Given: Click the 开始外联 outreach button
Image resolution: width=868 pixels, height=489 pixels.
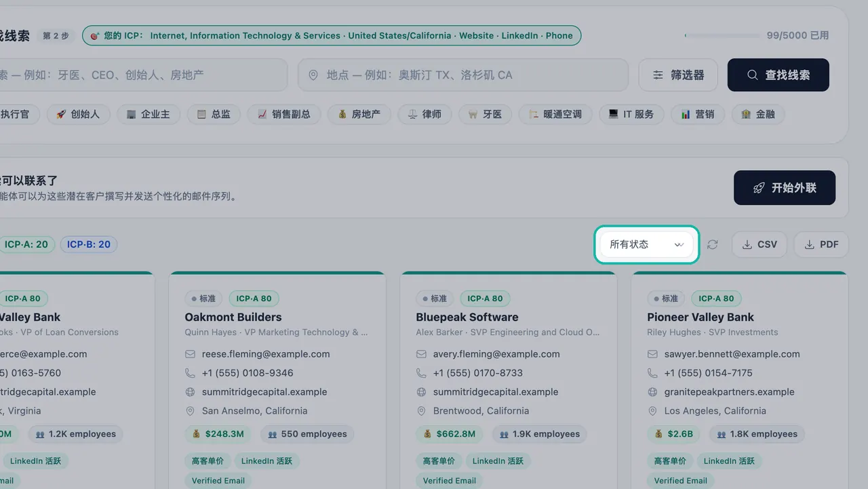Looking at the screenshot, I should pos(785,188).
